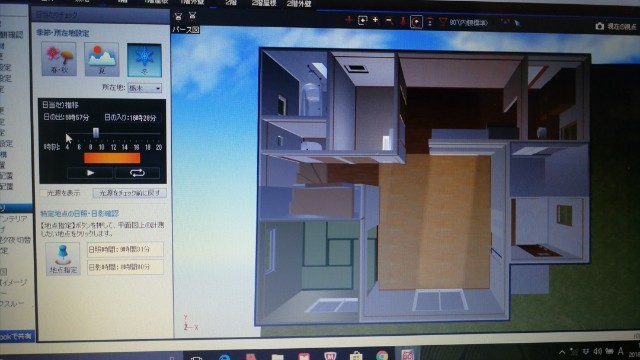This screenshot has width=640, height=360.
Task: Select the 冬 winter snowflake season icon
Action: pyautogui.click(x=144, y=60)
